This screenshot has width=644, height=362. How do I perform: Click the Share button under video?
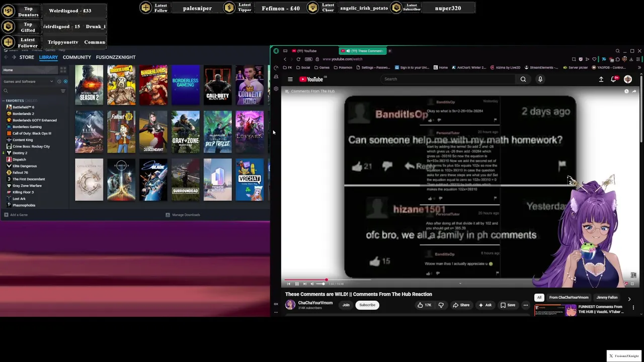click(461, 305)
